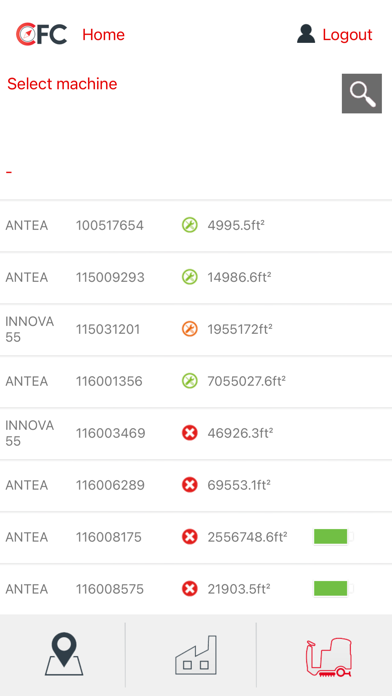The image size is (392, 696).
Task: Click red error icon for 116003469
Action: (190, 433)
